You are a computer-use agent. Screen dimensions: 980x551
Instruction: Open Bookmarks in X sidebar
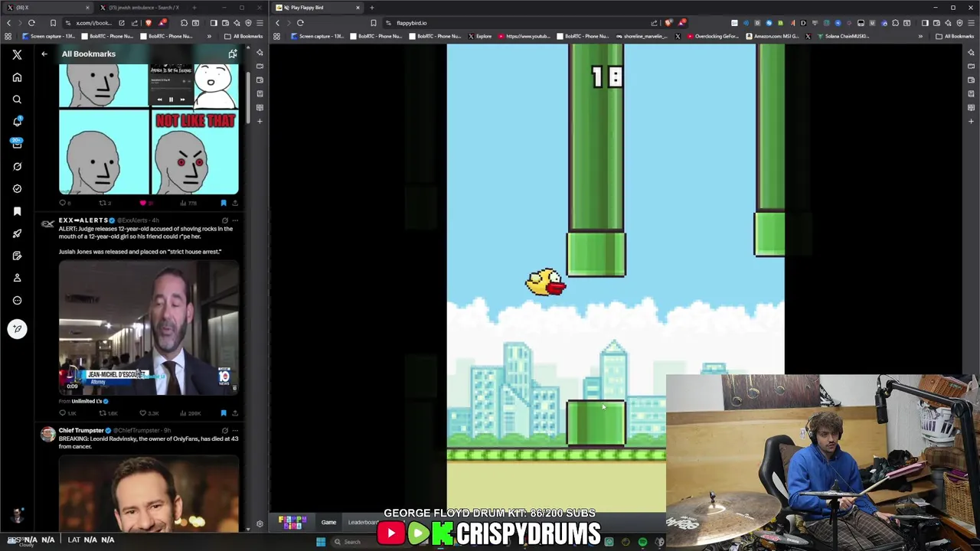pyautogui.click(x=17, y=211)
